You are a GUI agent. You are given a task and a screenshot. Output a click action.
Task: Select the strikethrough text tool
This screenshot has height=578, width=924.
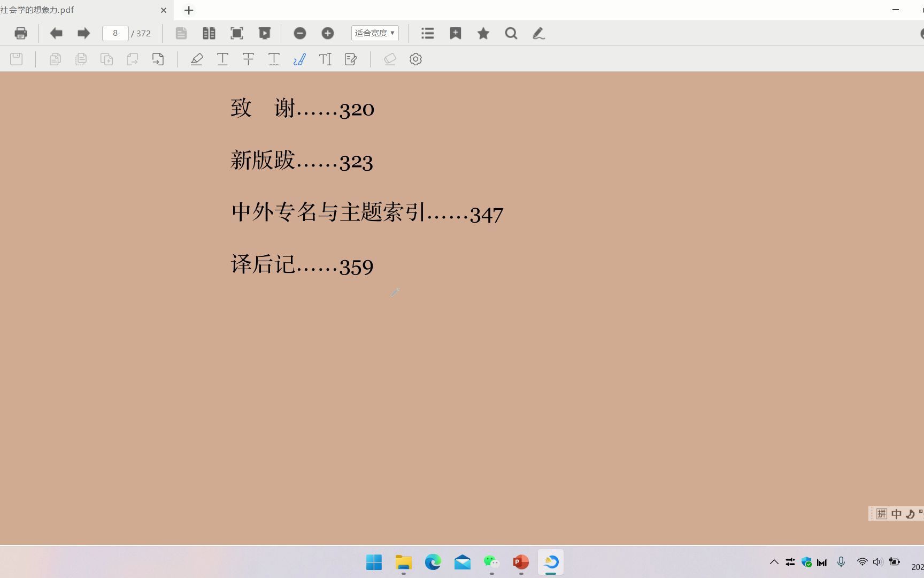(248, 59)
